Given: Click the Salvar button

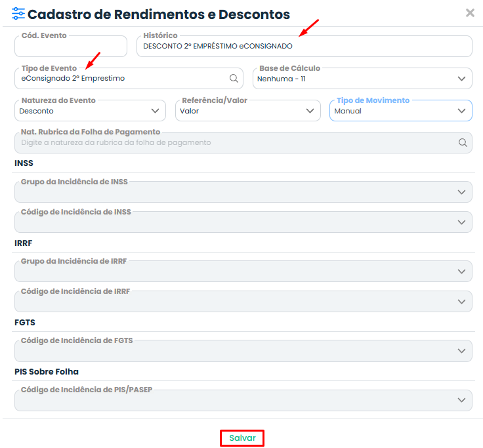Looking at the screenshot, I should [x=242, y=438].
